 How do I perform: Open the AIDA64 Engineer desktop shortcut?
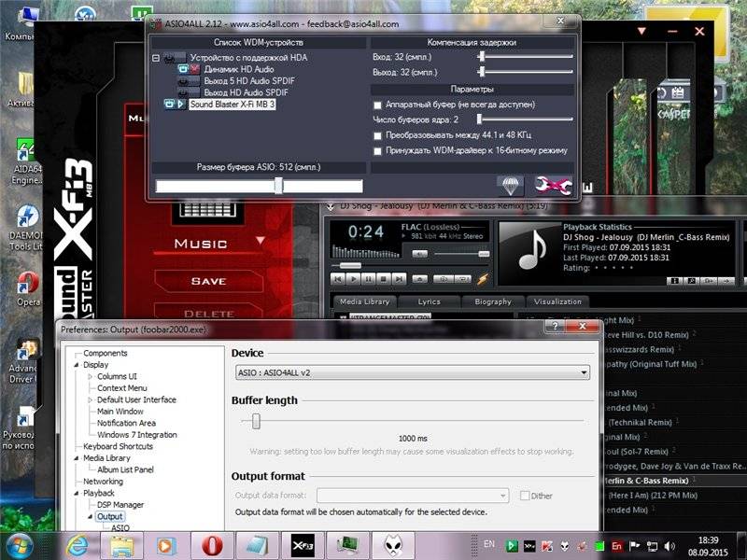pyautogui.click(x=26, y=161)
